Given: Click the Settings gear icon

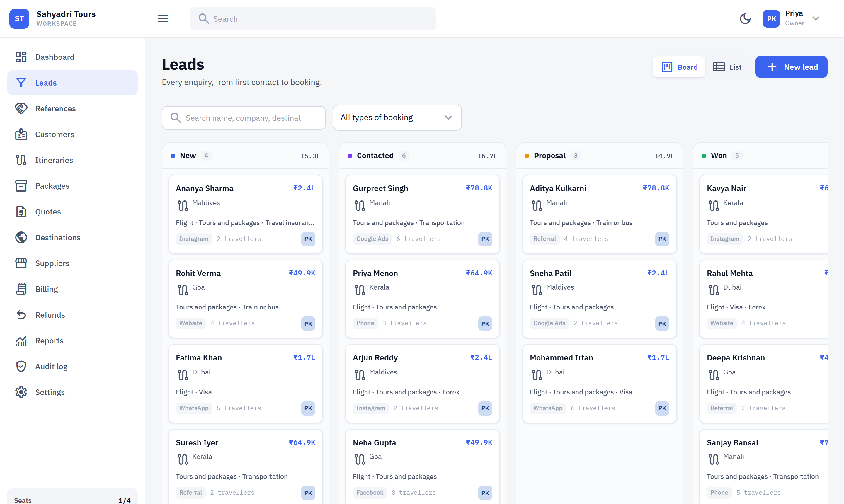Looking at the screenshot, I should [x=21, y=393].
